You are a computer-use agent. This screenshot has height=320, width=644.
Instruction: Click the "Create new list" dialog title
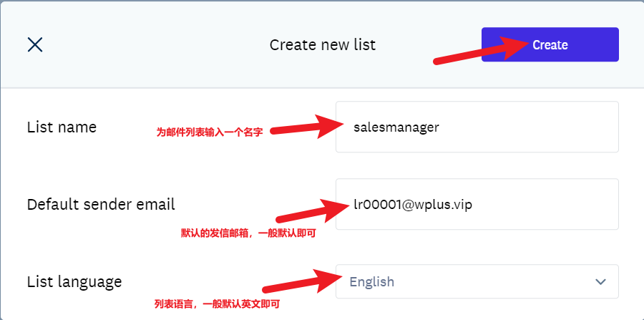click(x=323, y=44)
